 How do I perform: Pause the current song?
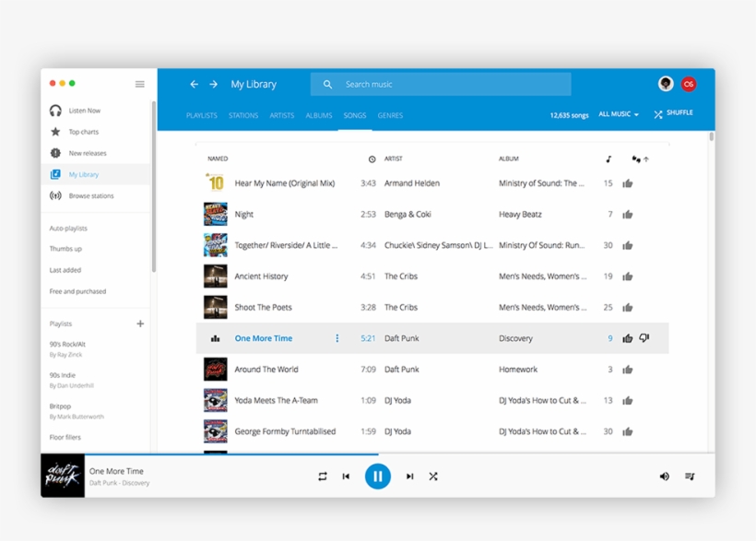point(377,476)
